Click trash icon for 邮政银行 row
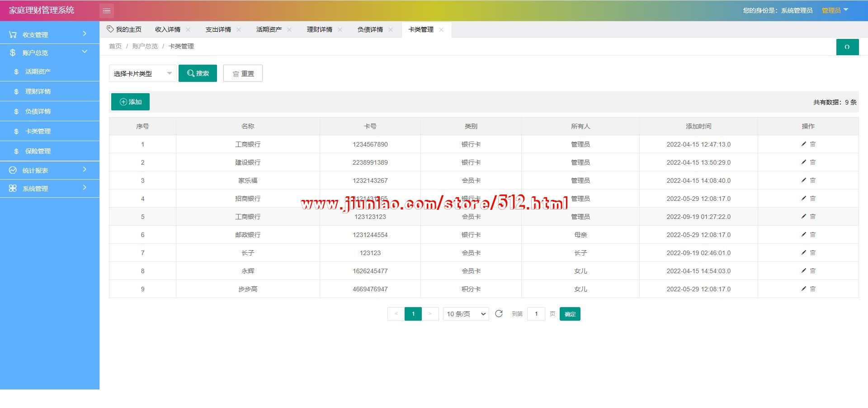868x408 pixels. (x=813, y=235)
